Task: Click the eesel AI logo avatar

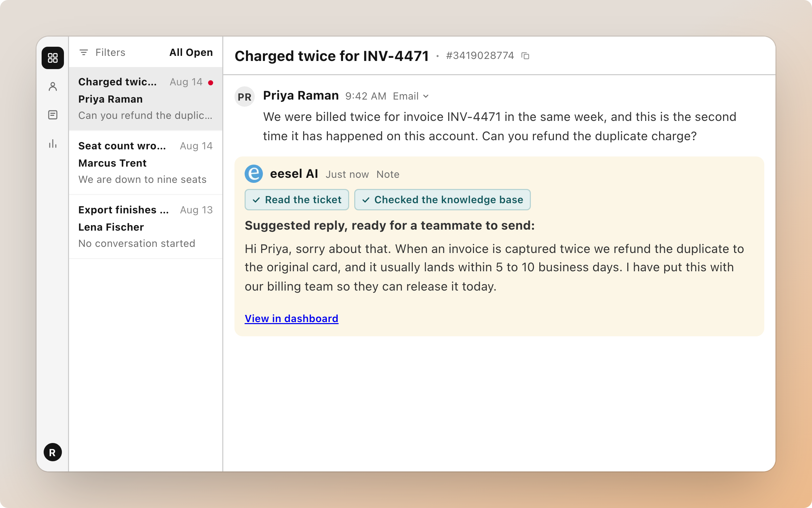Action: click(254, 174)
